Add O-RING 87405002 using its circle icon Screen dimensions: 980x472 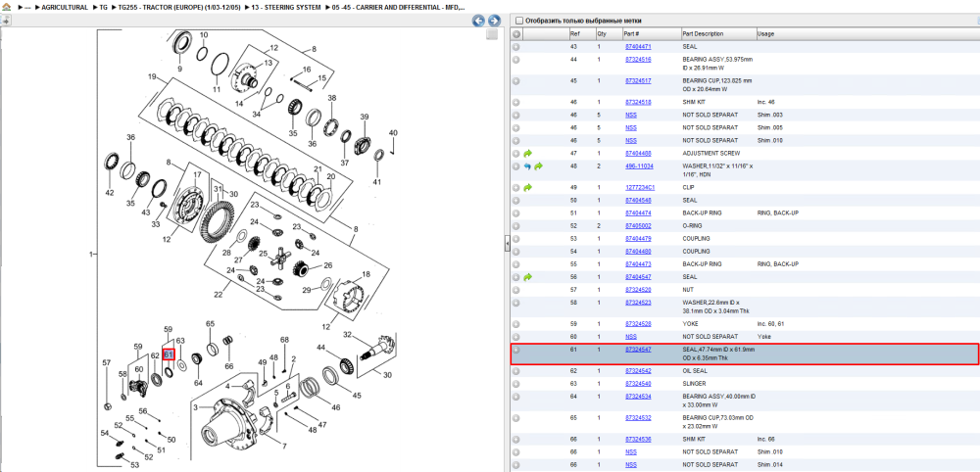(x=516, y=225)
